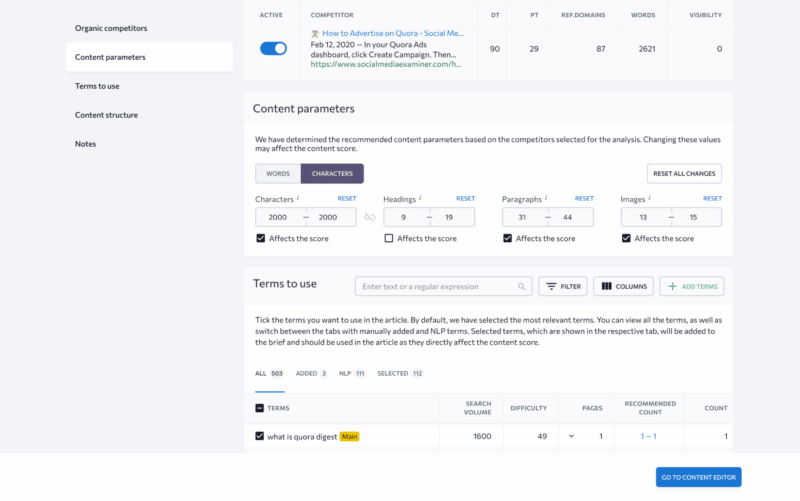Viewport: 800px width, 501px height.
Task: Collapse all terms using the header checkbox
Action: tap(260, 408)
